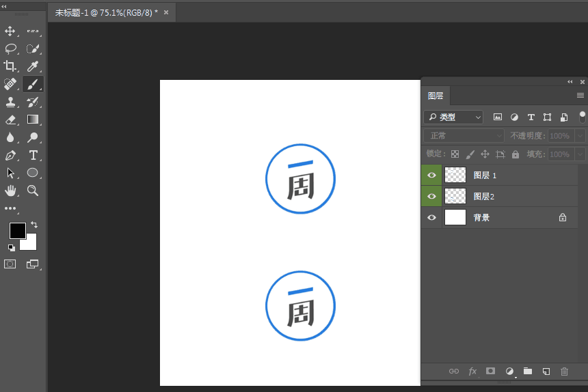Hide the 图层2 layer

(431, 196)
